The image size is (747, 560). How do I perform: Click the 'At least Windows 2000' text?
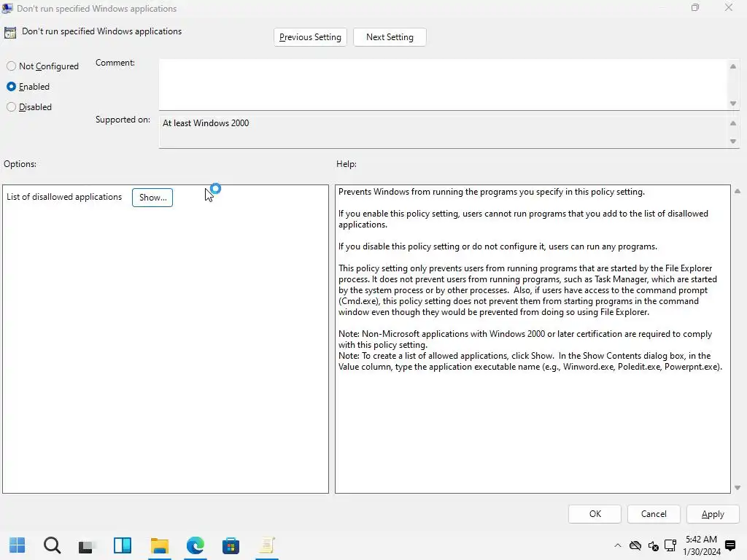[206, 123]
